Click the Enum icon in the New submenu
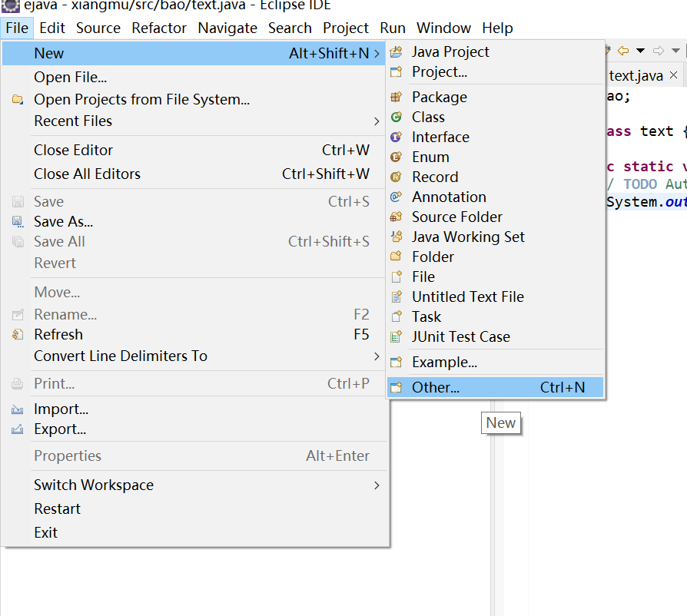The image size is (687, 616). (396, 157)
